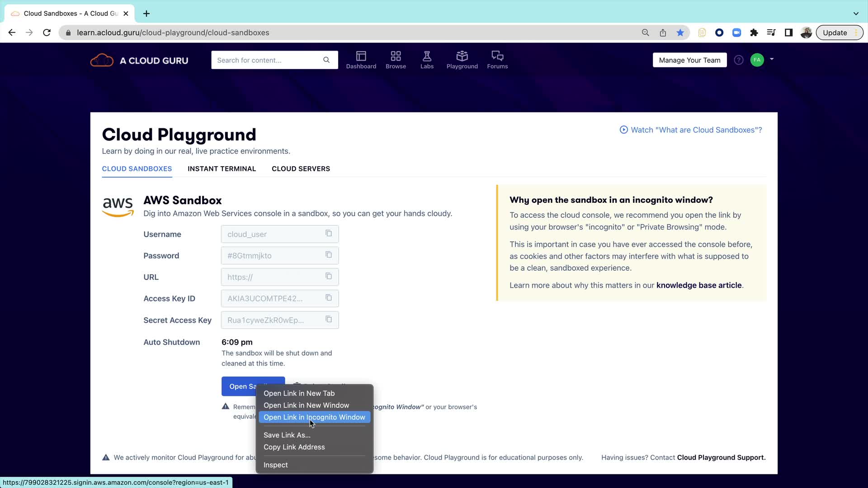Copy the Username field value
The image size is (868, 488).
pos(329,234)
